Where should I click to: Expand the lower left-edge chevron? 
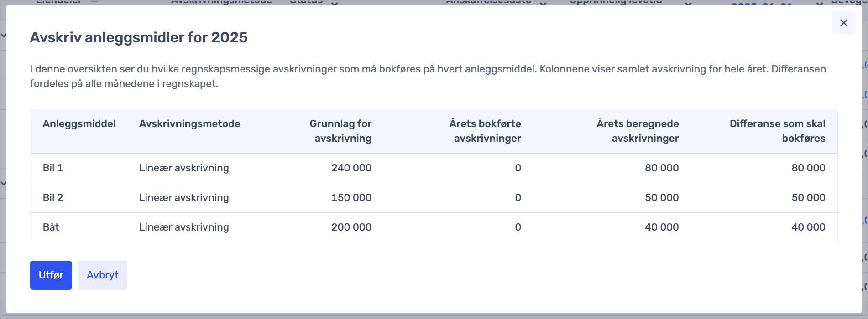tap(3, 183)
